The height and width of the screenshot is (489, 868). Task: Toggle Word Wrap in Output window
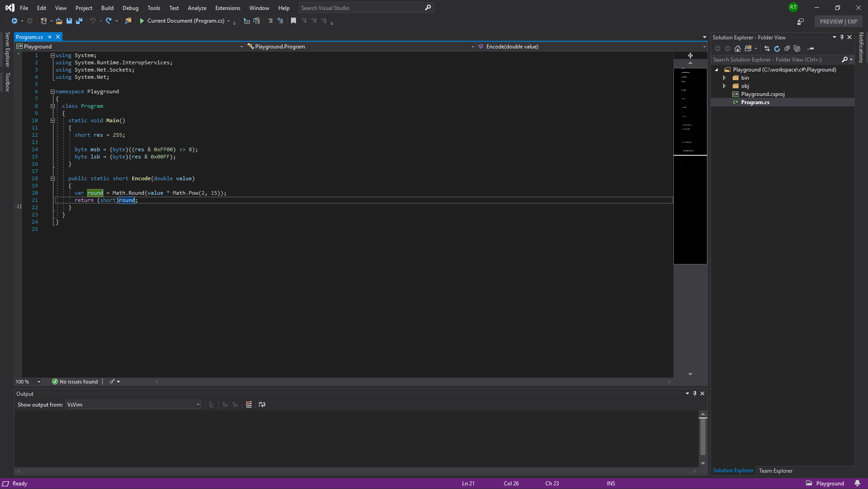(262, 404)
